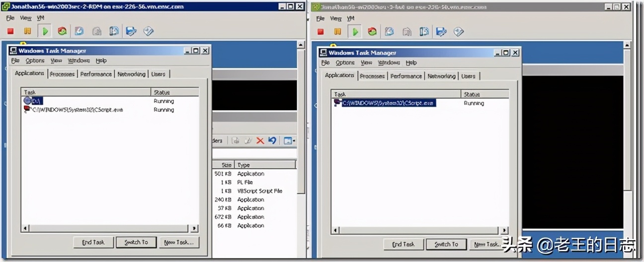
Task: Open Snapshot Manager icon in right console
Action: (x=424, y=32)
